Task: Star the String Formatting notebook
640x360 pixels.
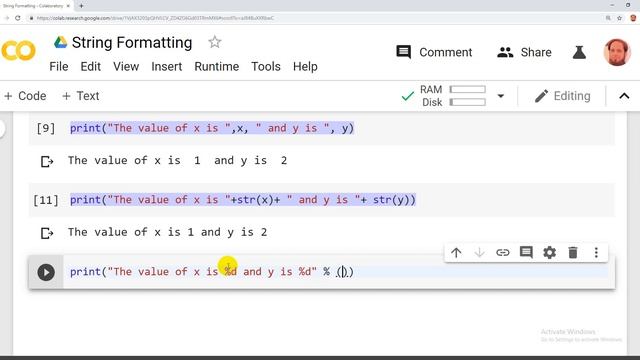Action: click(214, 42)
